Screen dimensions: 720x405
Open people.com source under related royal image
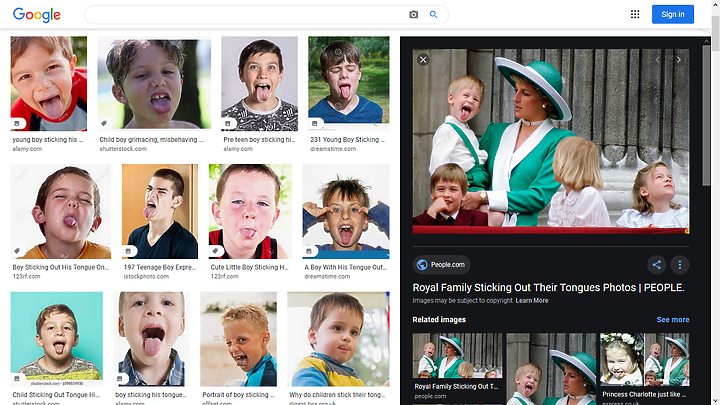tap(430, 396)
